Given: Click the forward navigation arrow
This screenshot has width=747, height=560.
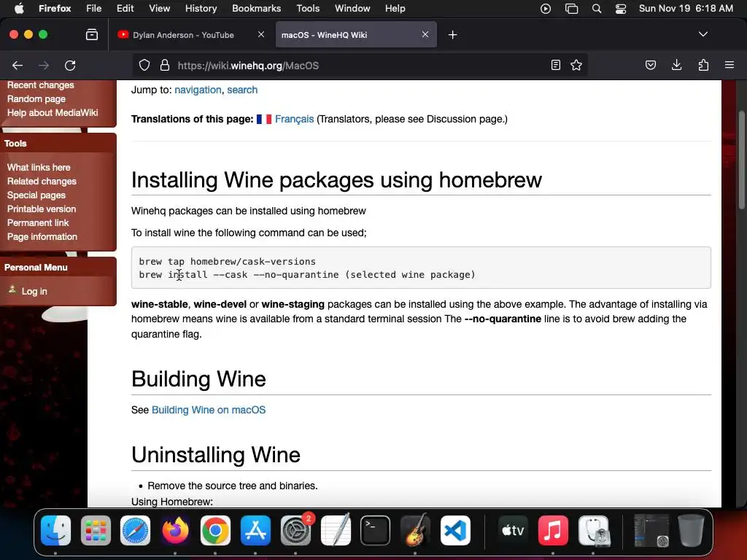Looking at the screenshot, I should [x=44, y=65].
